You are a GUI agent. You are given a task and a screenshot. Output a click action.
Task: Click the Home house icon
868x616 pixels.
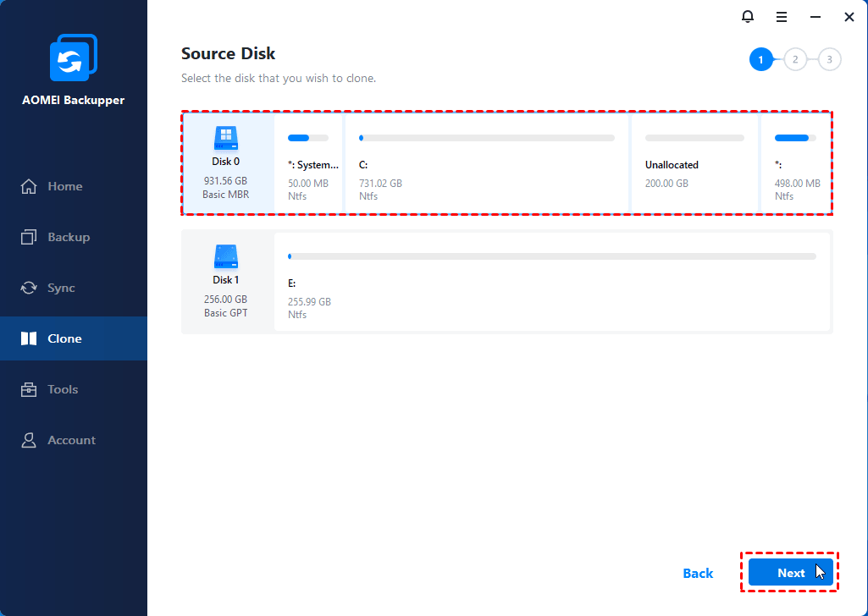coord(30,186)
